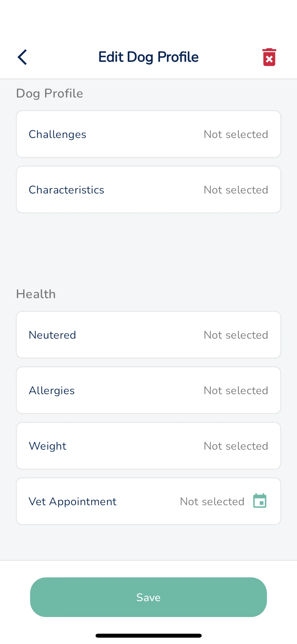Open the Allergies selection row
This screenshot has height=644, width=297.
click(x=148, y=390)
